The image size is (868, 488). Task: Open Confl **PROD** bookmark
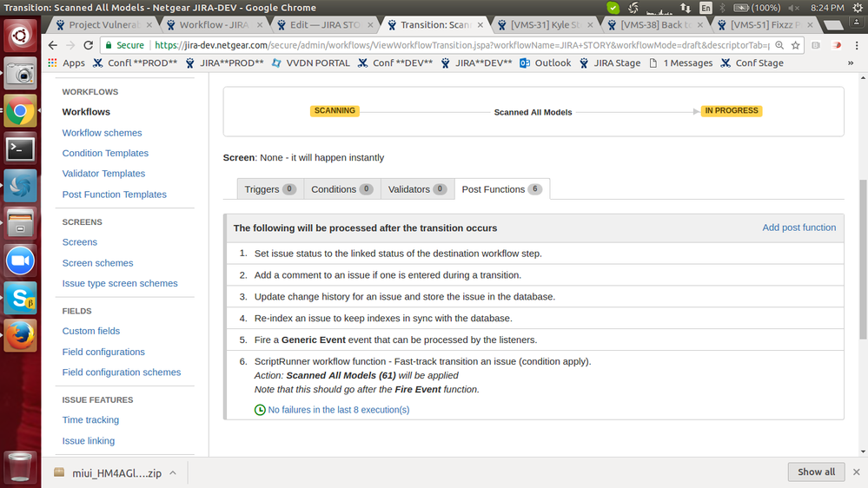point(135,63)
